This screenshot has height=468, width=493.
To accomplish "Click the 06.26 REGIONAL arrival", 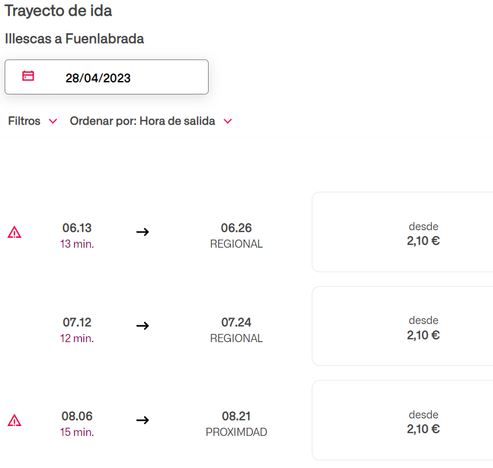I will [236, 235].
